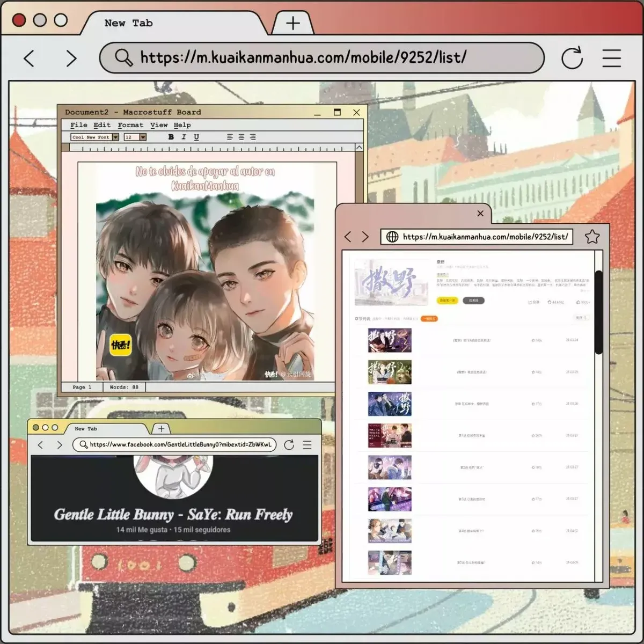Click the three-character illustration in the document

(x=205, y=287)
